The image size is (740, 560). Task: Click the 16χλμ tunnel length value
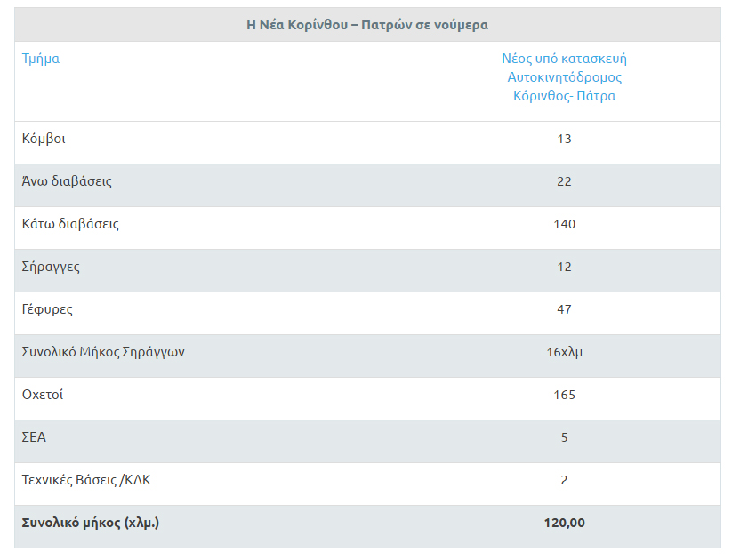coord(564,352)
